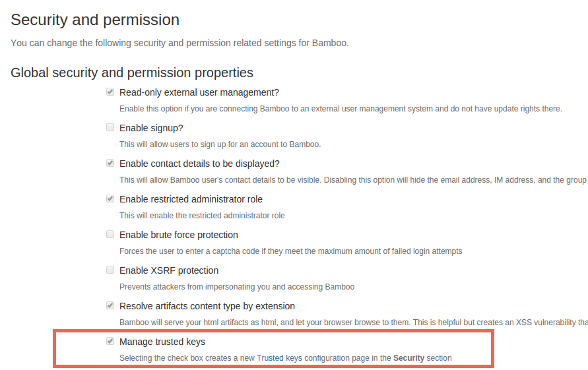
Task: Uncheck the Read-only external user management checkbox
Action: click(110, 92)
